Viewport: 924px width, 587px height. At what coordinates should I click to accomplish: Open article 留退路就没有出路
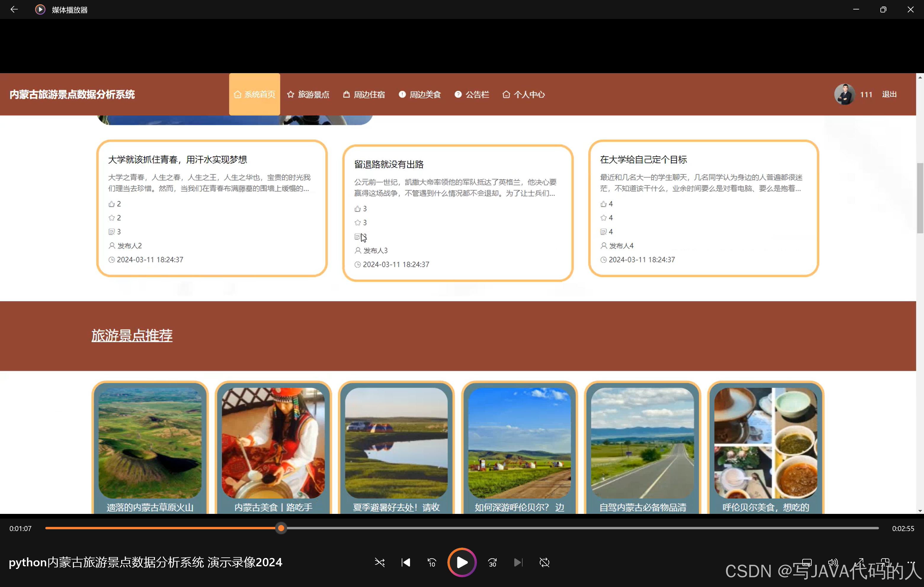(389, 165)
